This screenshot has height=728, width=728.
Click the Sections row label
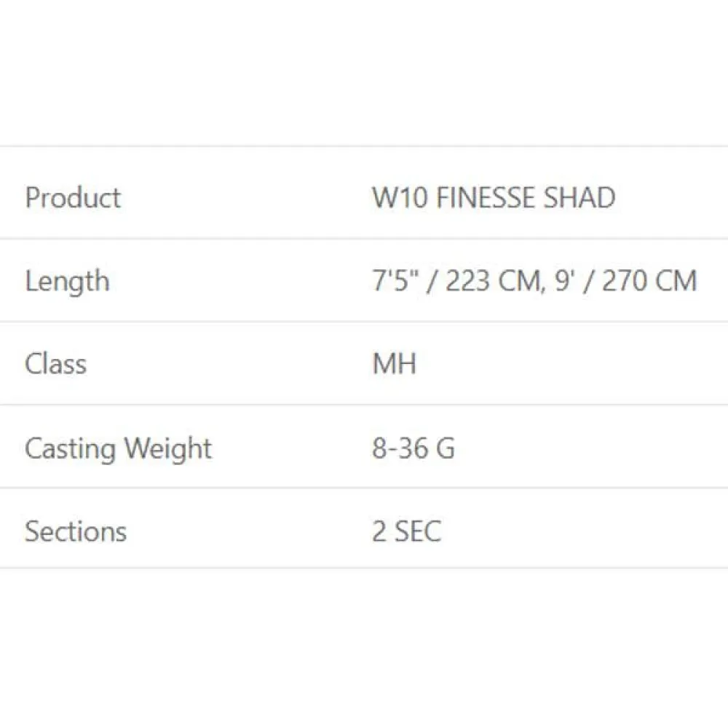click(x=76, y=531)
